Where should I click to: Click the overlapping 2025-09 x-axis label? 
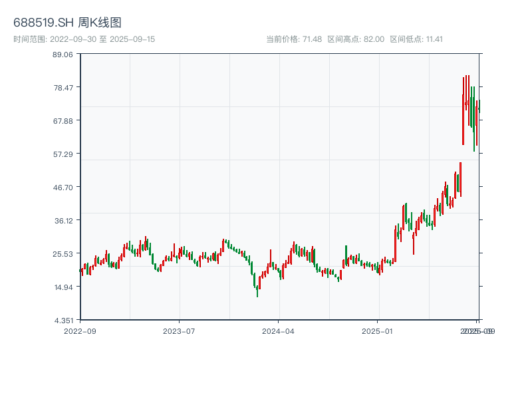[477, 331]
